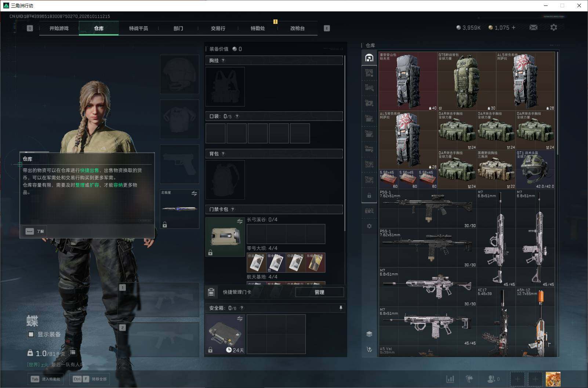The image size is (588, 388).
Task: Click the plus icon beside 1,075 currency
Action: [513, 28]
